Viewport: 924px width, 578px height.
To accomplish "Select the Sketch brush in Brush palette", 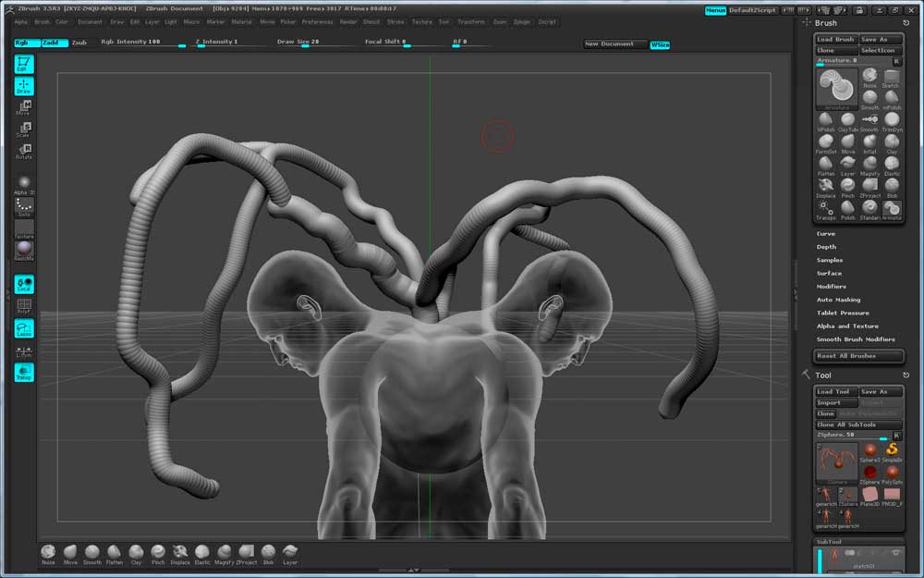I will 891,78.
